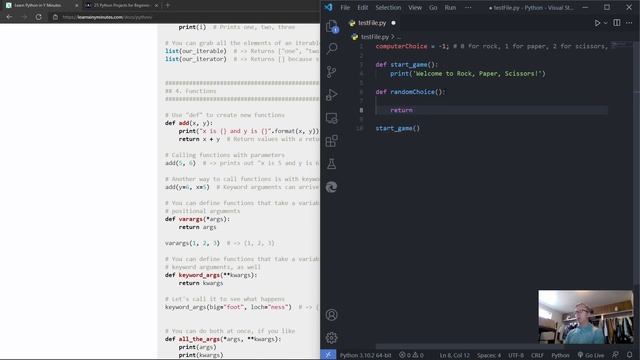Image resolution: width=640 pixels, height=360 pixels.
Task: Start Go Live server
Action: coord(591,355)
